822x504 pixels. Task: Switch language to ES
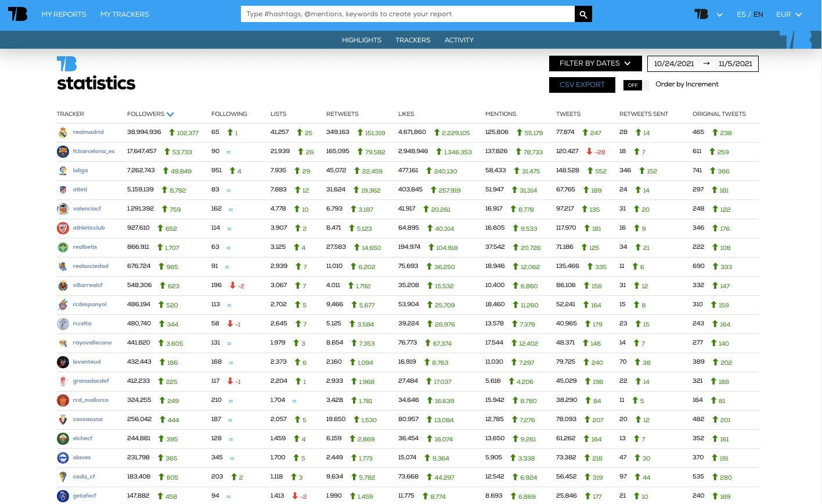[x=741, y=14]
